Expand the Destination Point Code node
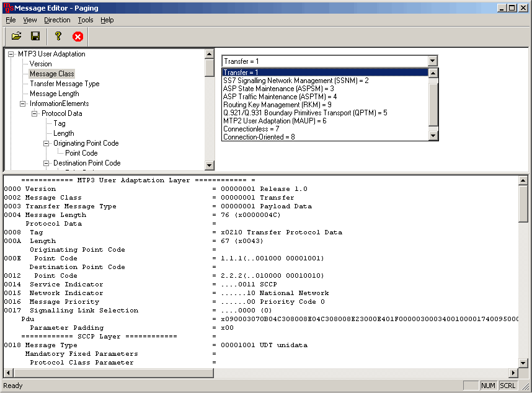532x393 pixels. point(46,163)
